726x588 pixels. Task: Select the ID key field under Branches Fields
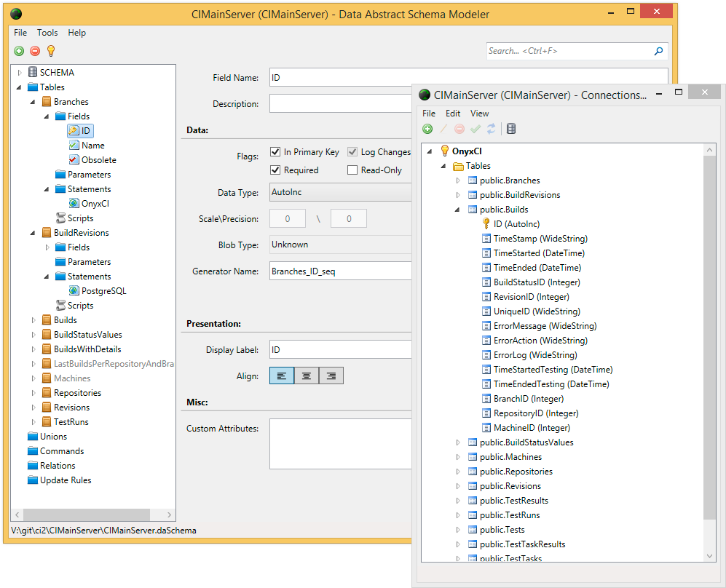point(81,131)
